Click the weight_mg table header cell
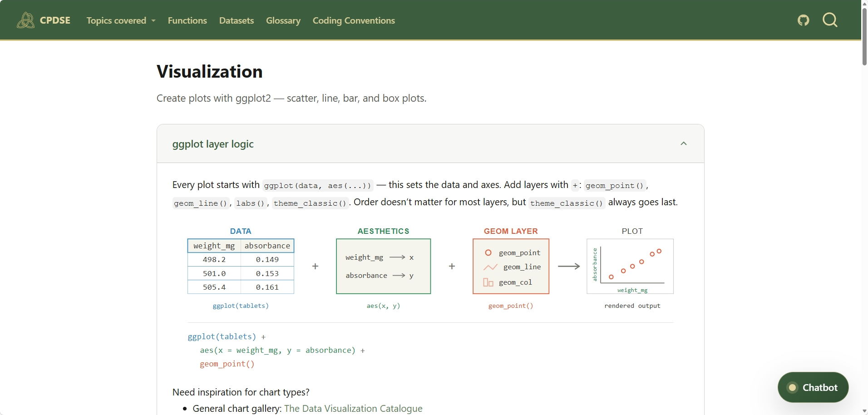 pos(214,246)
